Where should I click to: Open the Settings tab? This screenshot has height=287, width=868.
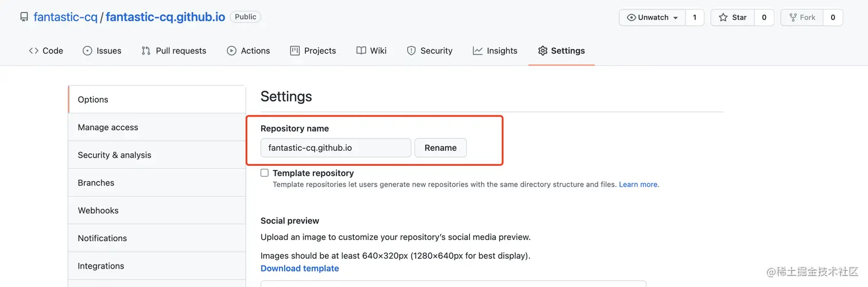coord(561,51)
